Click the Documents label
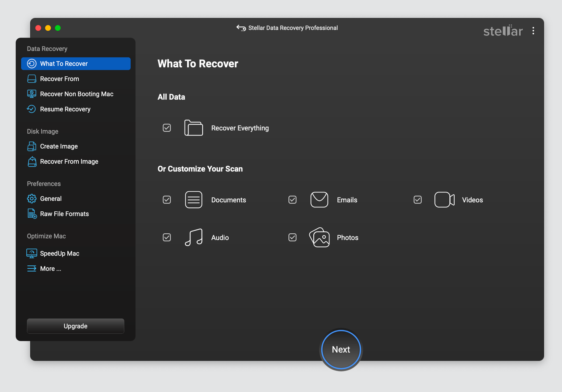Image resolution: width=562 pixels, height=392 pixels. point(229,200)
